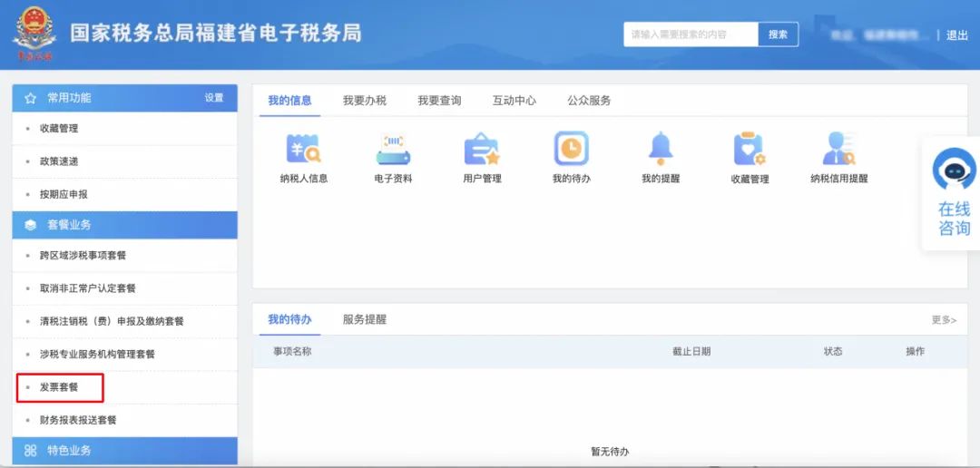Click the star icon beside 常用功能

pyautogui.click(x=30, y=98)
